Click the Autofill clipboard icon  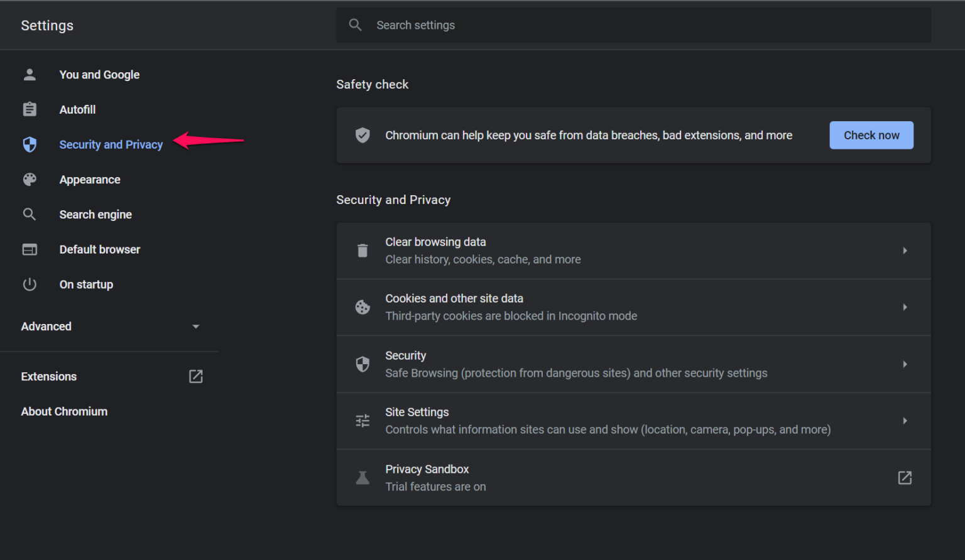point(30,109)
